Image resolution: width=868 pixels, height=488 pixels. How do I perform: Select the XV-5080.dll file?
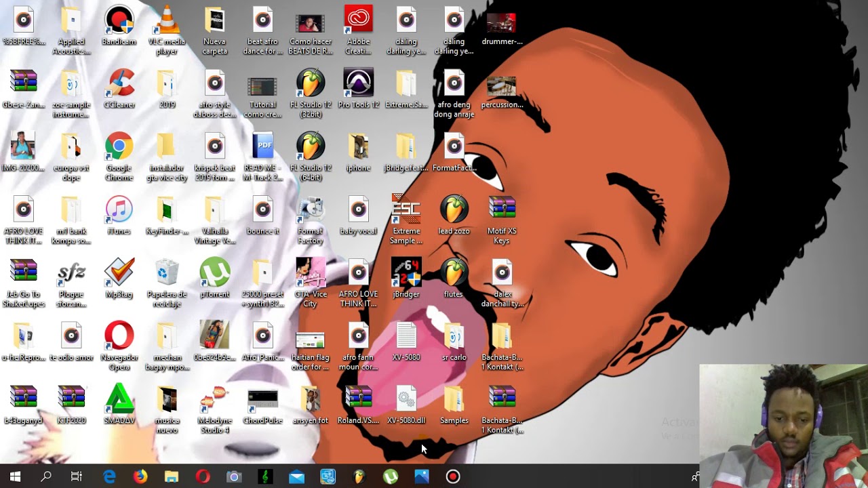click(406, 404)
